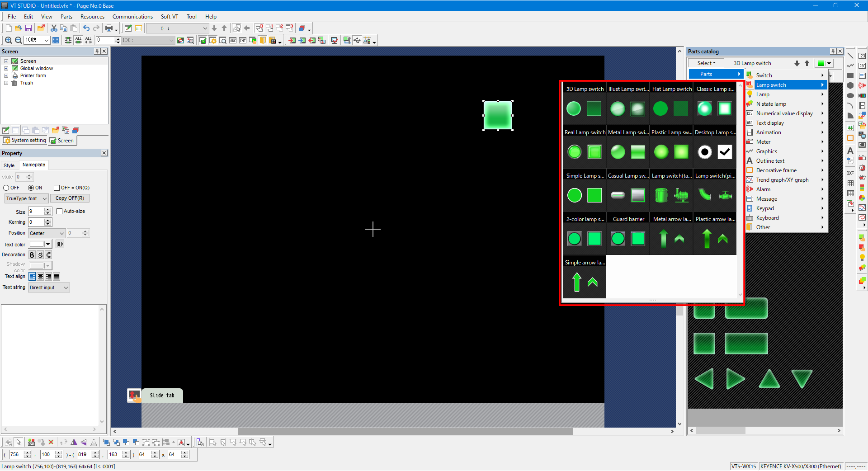
Task: Switch to the Style tab
Action: [9, 165]
